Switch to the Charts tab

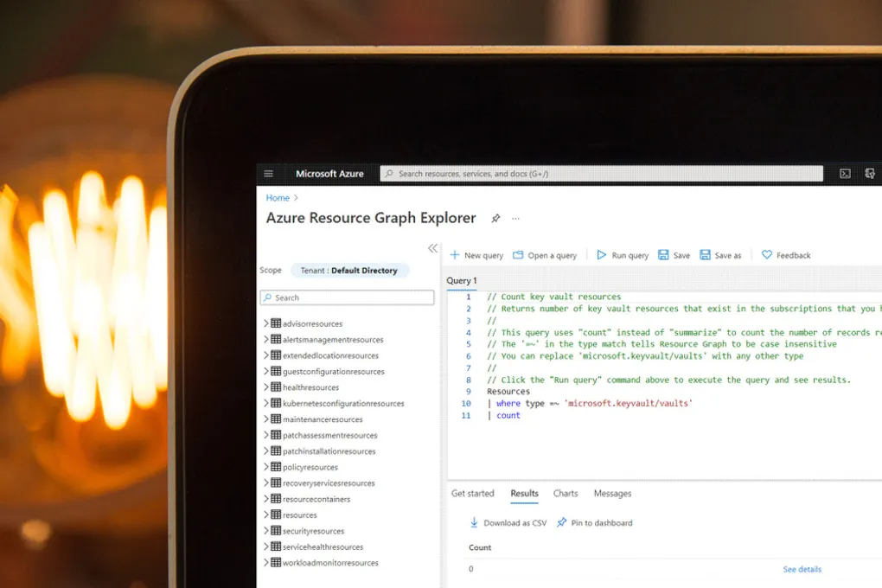coord(566,494)
